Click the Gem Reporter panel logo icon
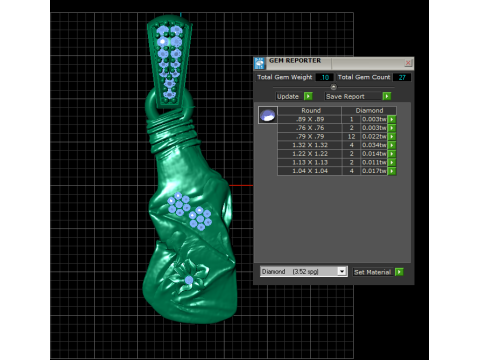The height and width of the screenshot is (360, 480). [259, 63]
